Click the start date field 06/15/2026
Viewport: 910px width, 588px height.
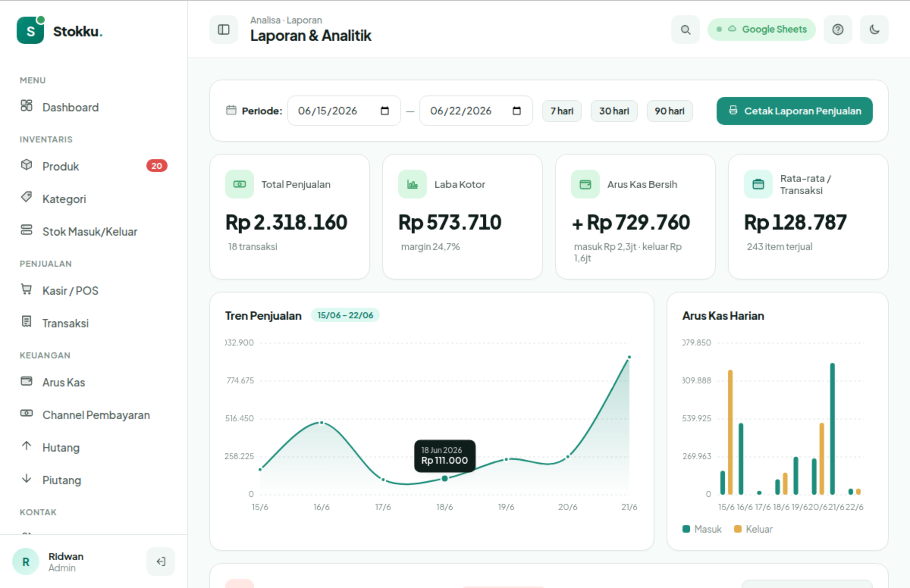pos(344,111)
